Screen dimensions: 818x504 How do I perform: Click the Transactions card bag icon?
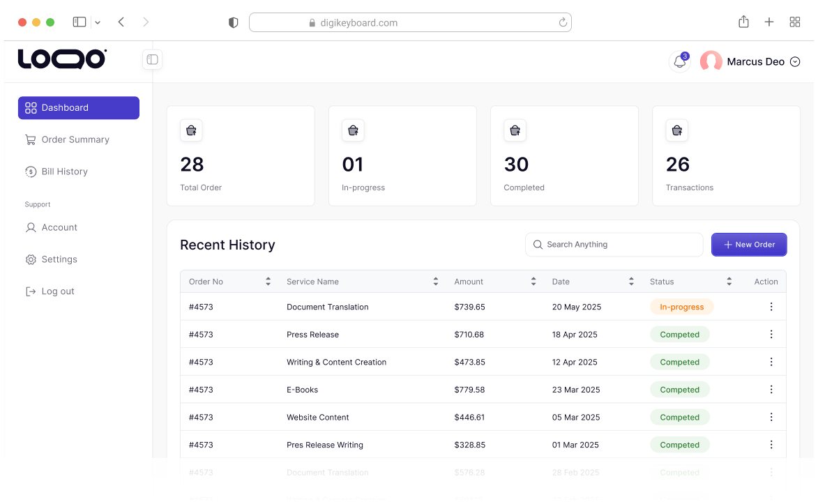(x=676, y=130)
